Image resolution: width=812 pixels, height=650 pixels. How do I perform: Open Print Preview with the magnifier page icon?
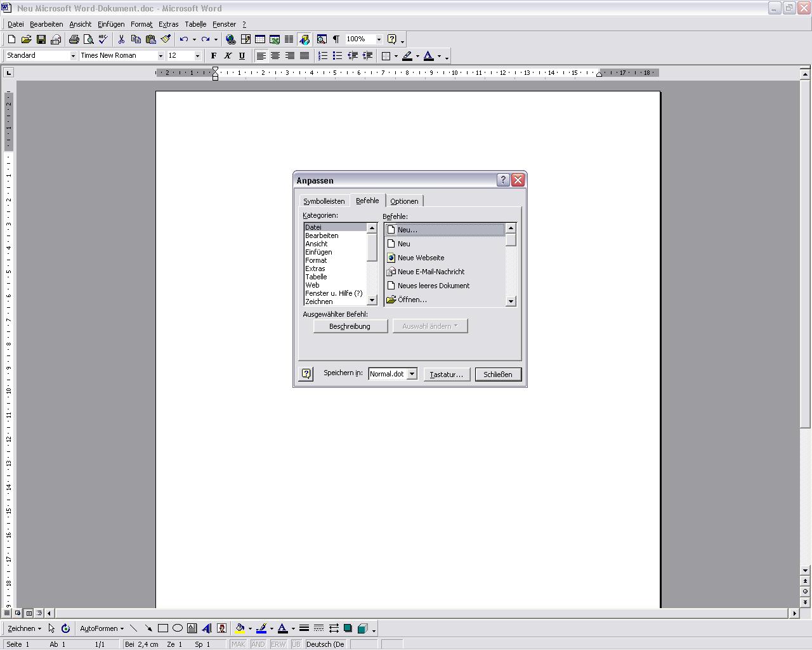pos(89,39)
